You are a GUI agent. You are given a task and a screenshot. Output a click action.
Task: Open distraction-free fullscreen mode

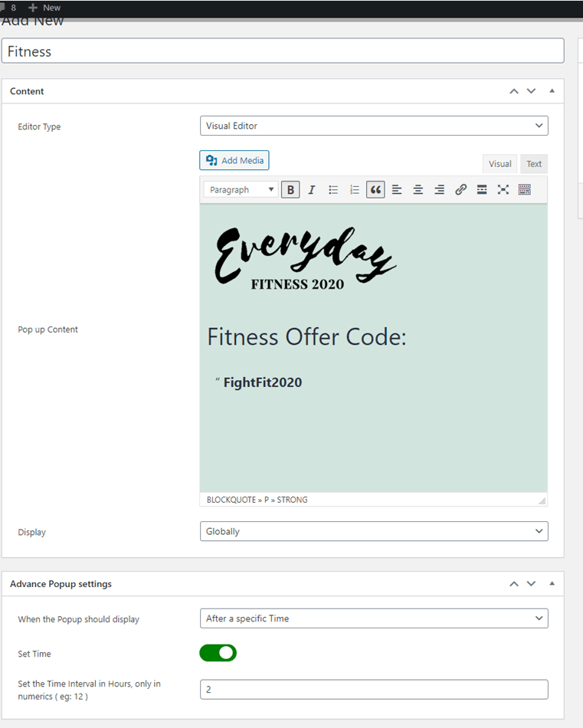point(503,189)
